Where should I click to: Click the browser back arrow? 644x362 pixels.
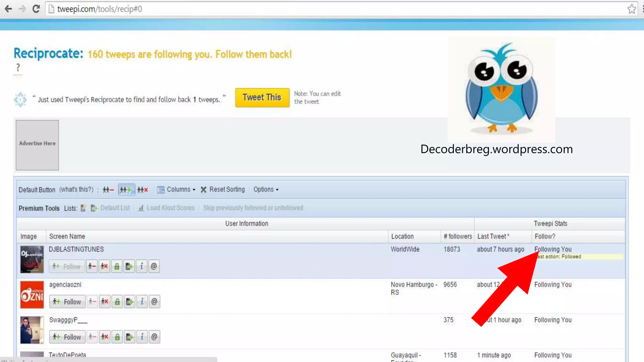[x=8, y=9]
